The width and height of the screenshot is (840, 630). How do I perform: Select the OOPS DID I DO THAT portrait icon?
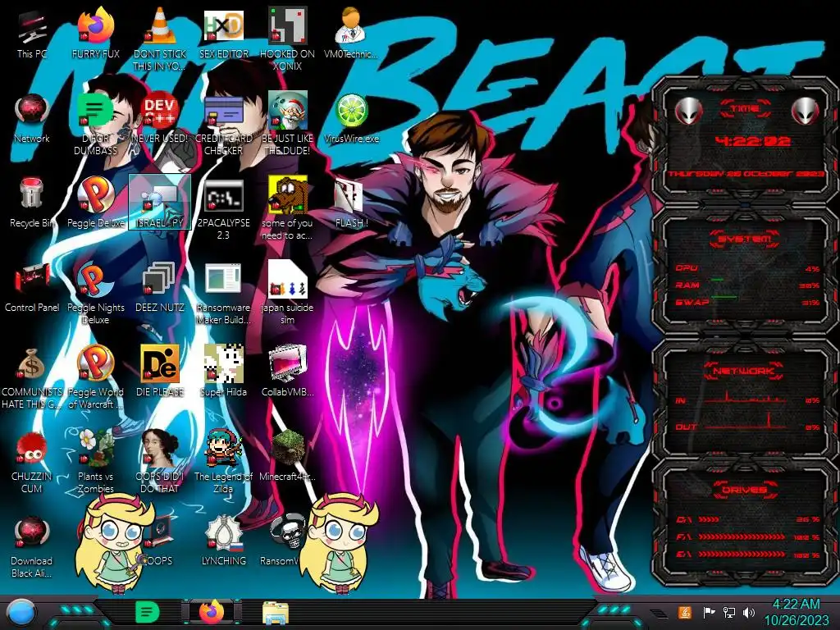(160, 462)
